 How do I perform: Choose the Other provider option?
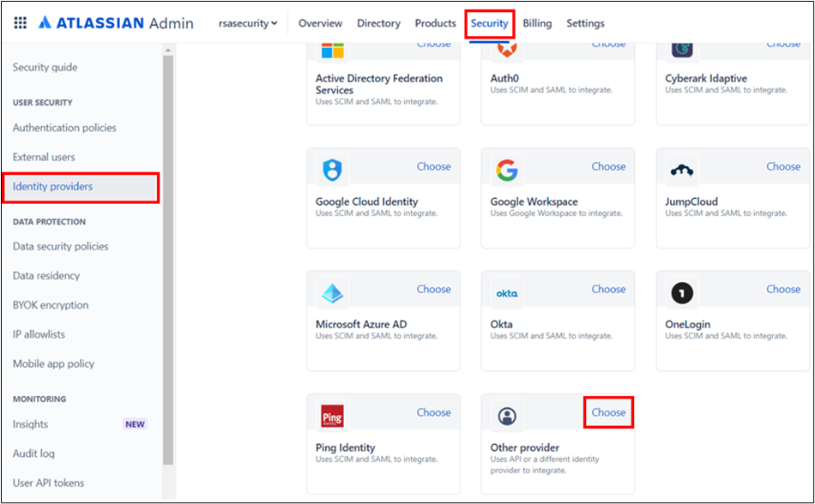(608, 412)
